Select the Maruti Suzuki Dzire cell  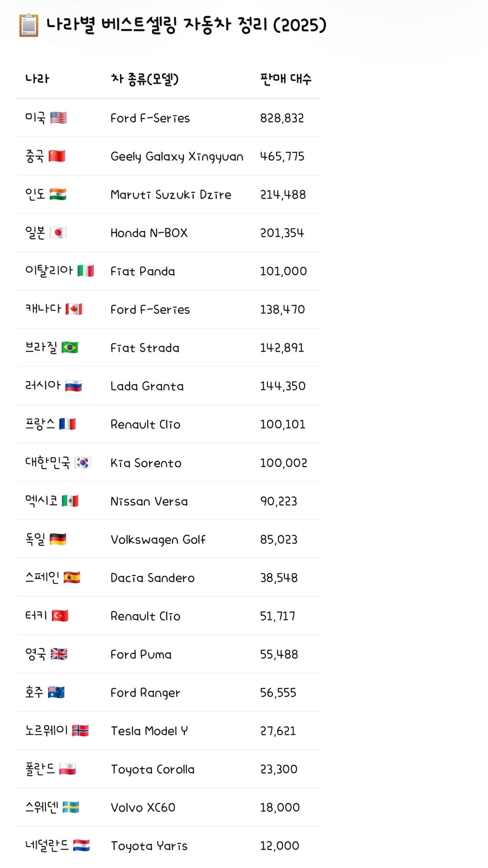pyautogui.click(x=171, y=194)
